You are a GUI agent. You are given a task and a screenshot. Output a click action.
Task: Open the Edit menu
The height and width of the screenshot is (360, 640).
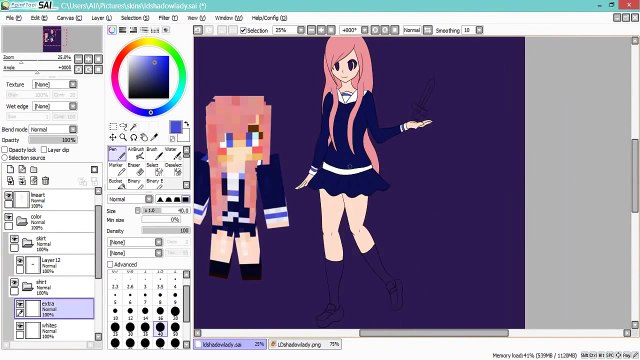pos(39,18)
